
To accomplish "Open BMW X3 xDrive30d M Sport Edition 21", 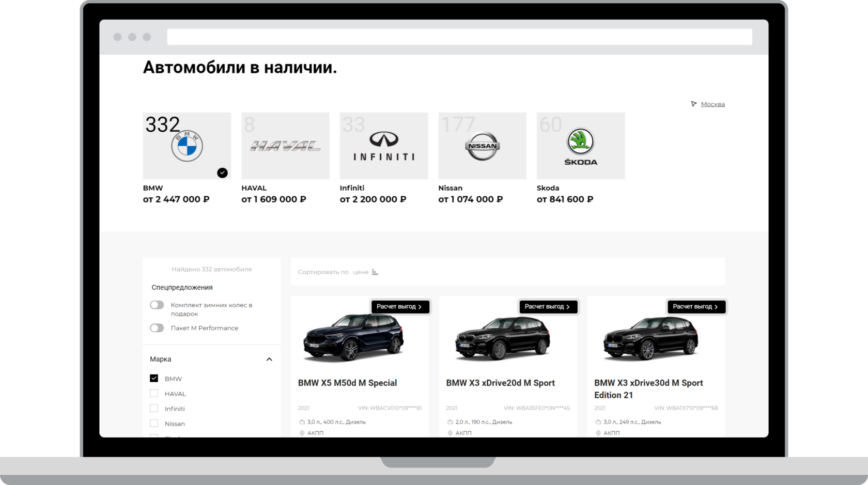I will [x=648, y=389].
